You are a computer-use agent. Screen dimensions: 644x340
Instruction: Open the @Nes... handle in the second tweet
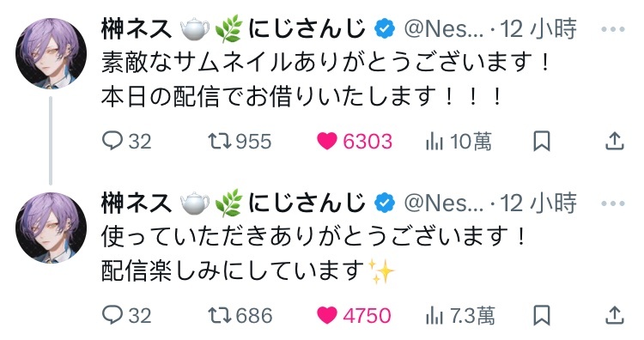pyautogui.click(x=444, y=203)
